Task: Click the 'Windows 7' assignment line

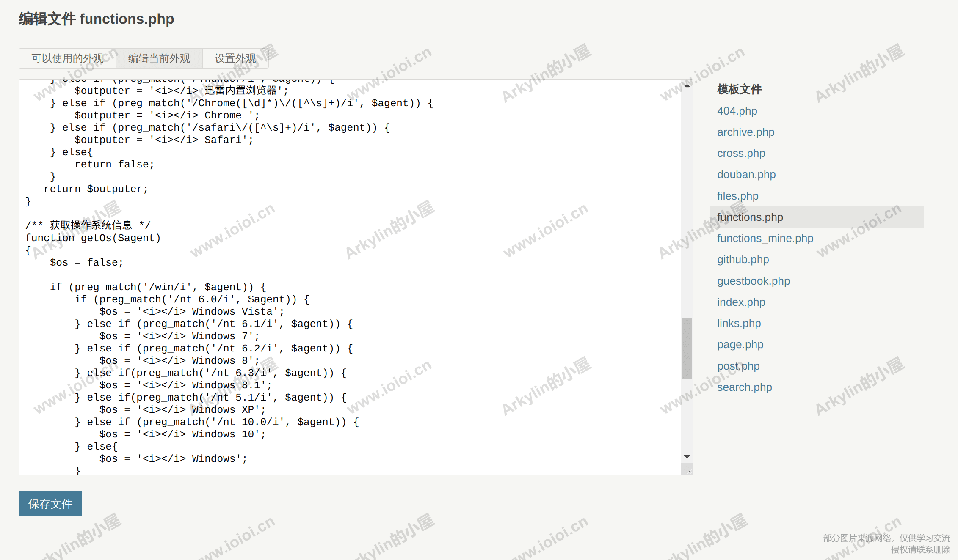Action: point(179,336)
